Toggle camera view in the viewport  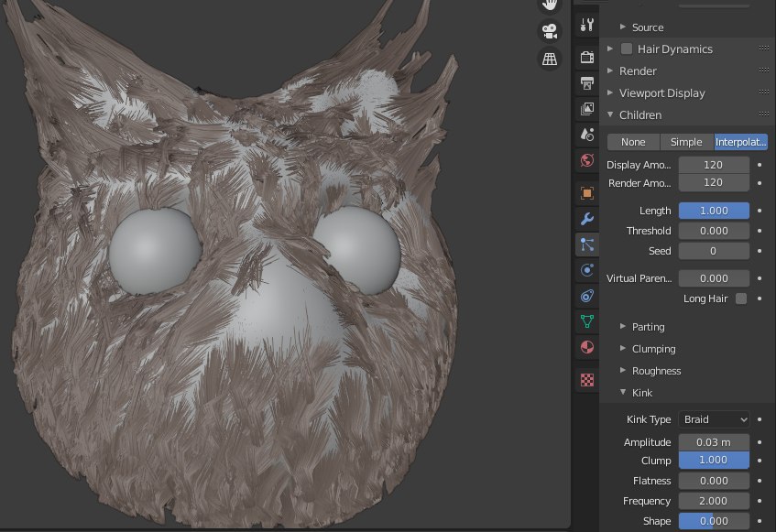(550, 31)
